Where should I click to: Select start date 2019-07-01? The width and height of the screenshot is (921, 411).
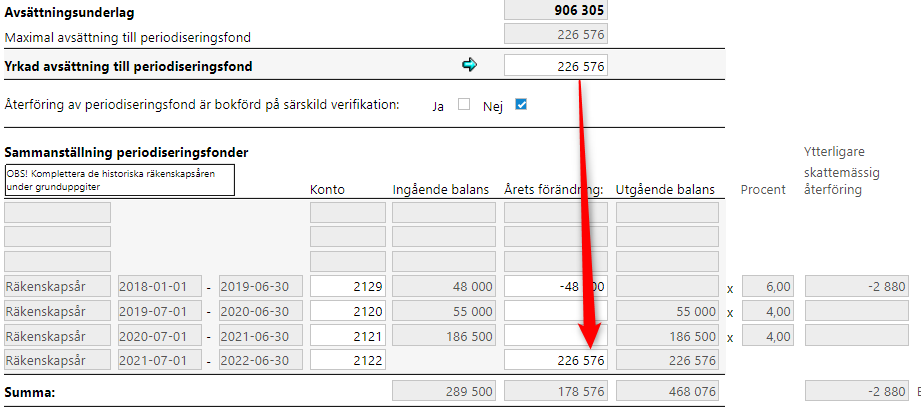(x=160, y=311)
